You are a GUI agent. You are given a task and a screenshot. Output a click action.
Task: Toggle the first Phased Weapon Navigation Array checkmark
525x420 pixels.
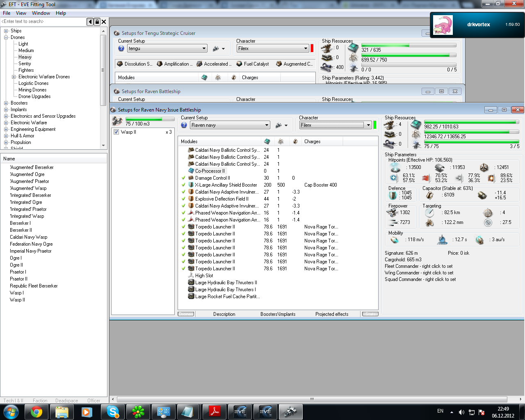pos(183,213)
